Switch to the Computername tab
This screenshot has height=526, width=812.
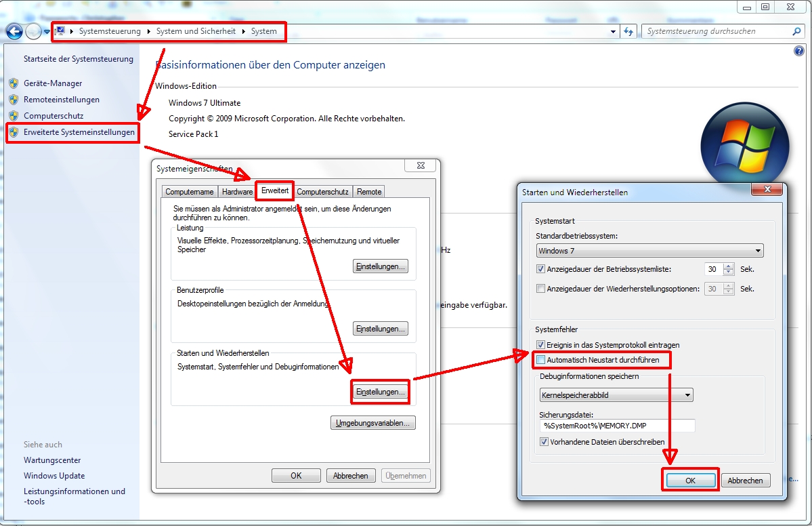pyautogui.click(x=190, y=192)
